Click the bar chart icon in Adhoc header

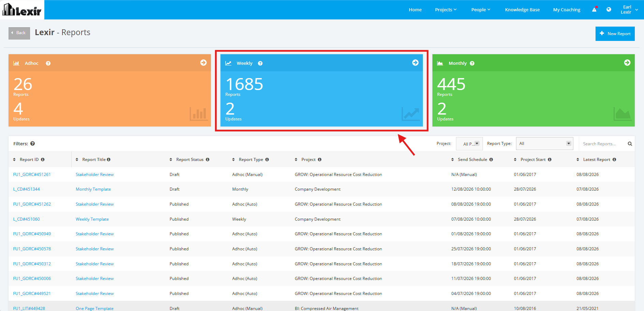pyautogui.click(x=16, y=63)
